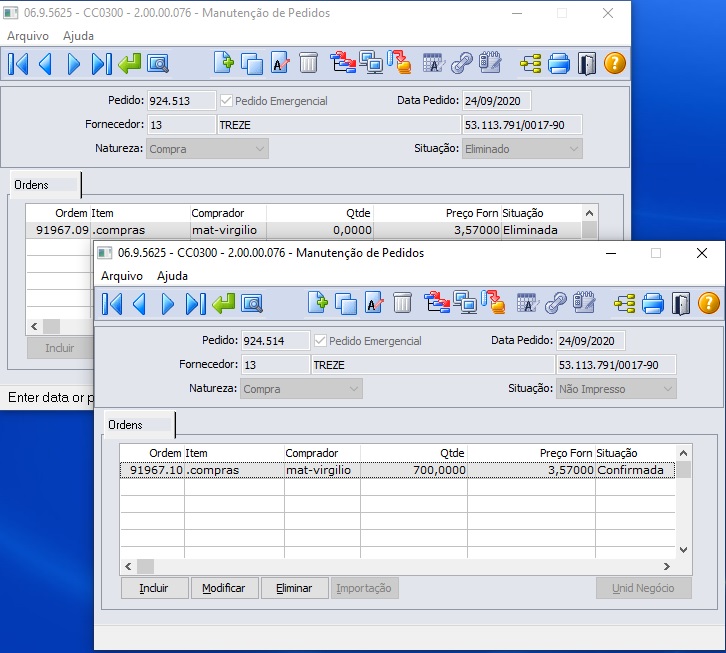Click scroll down arrow in front orders grid
726x653 pixels.
683,550
